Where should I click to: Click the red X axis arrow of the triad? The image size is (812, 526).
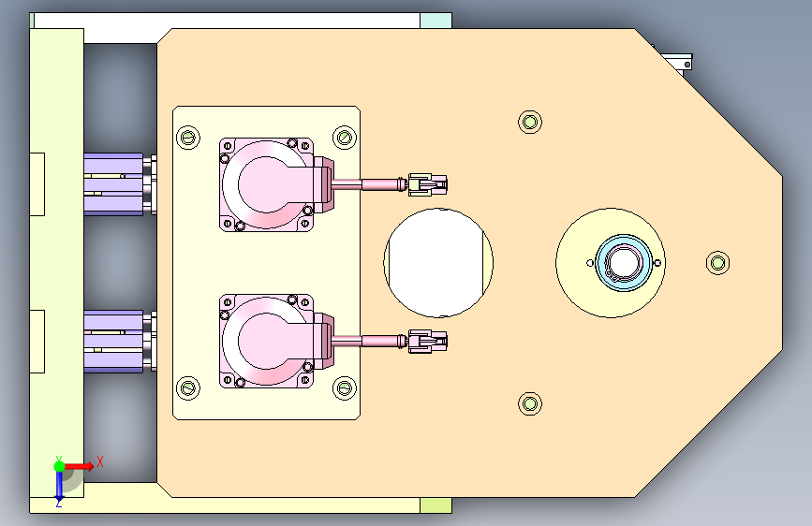coord(80,466)
